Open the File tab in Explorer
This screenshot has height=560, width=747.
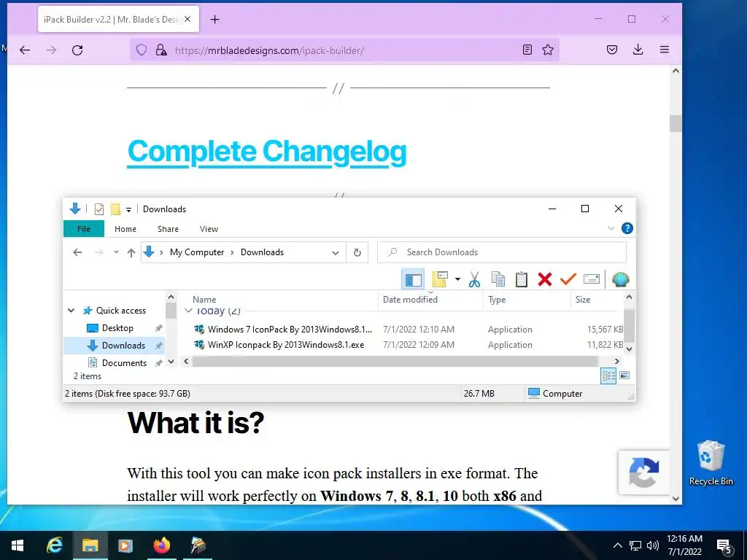click(x=84, y=229)
